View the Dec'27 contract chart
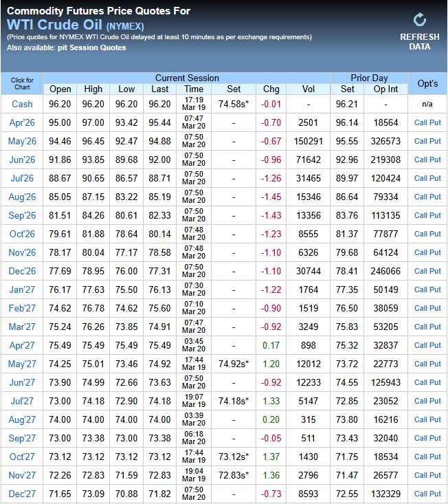 [22, 494]
